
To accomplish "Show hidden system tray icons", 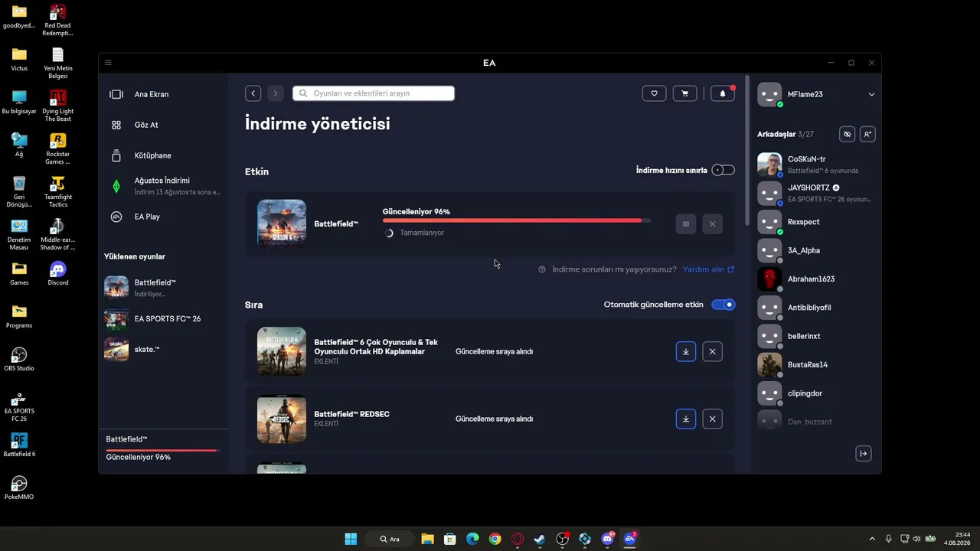I will coord(872,539).
